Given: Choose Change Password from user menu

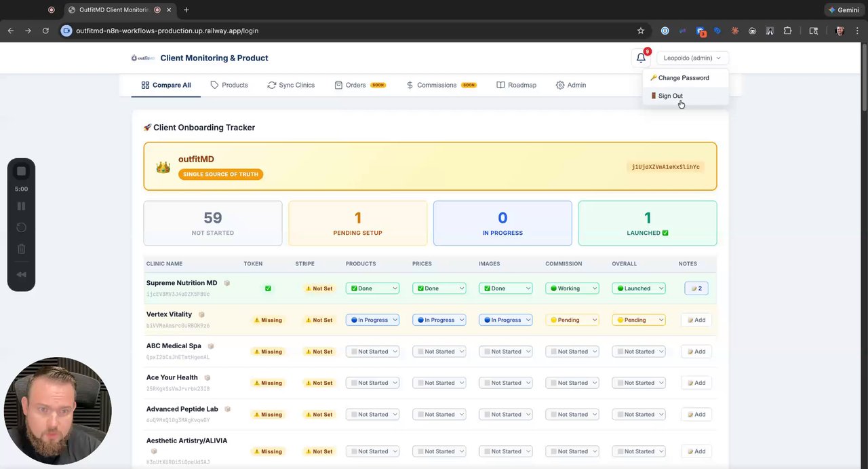Looking at the screenshot, I should (685, 78).
